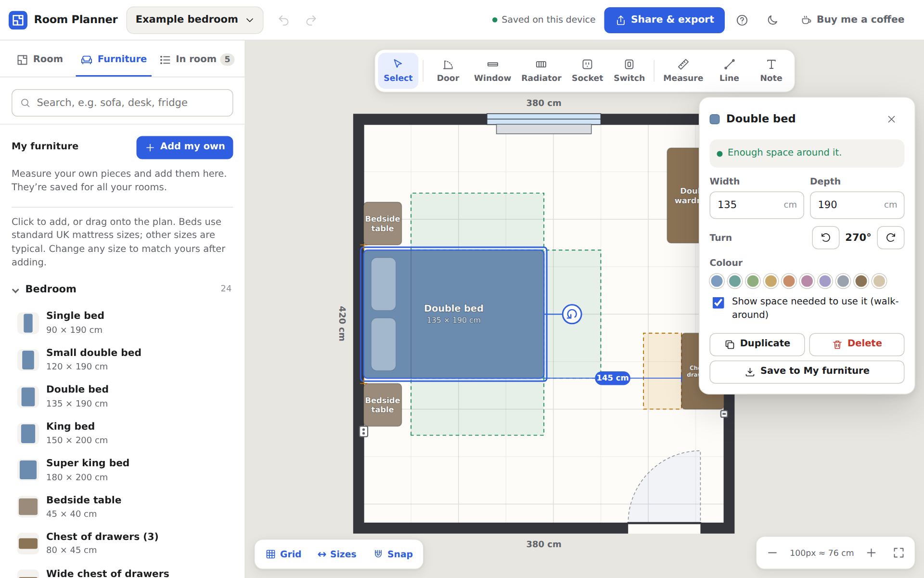Click the fit-to-screen fullscreen icon

click(x=898, y=553)
